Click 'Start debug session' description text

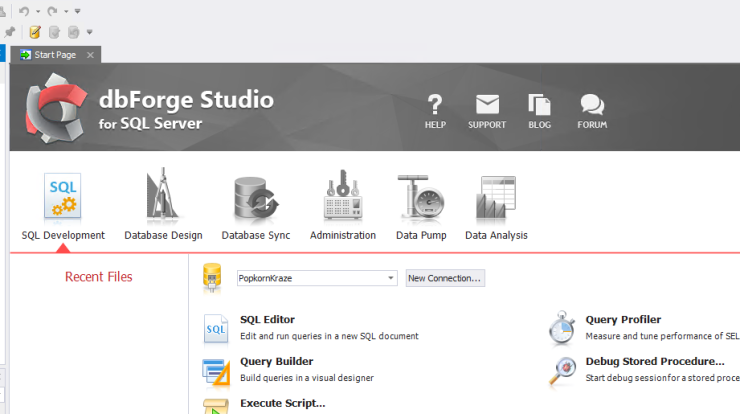click(x=663, y=378)
